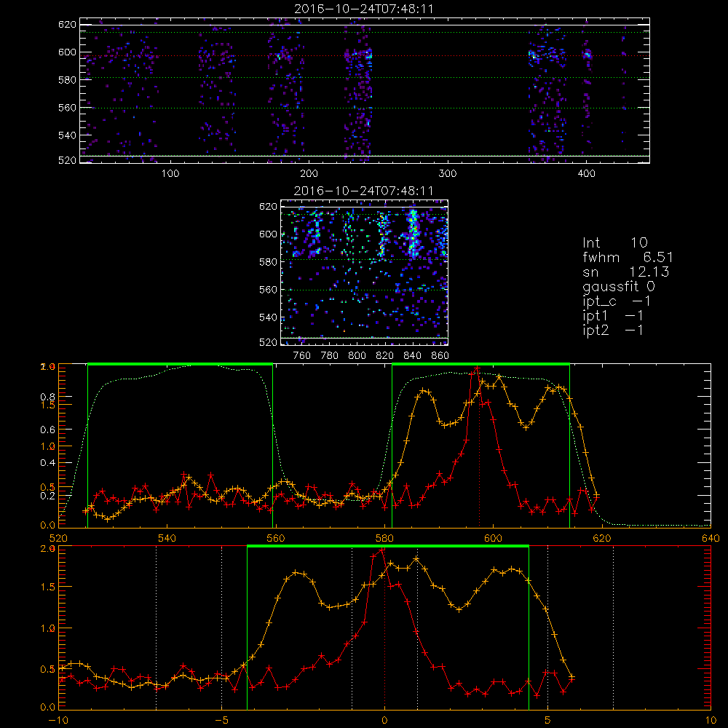Click x-axis label 0 of the bottom plot

[x=384, y=721]
